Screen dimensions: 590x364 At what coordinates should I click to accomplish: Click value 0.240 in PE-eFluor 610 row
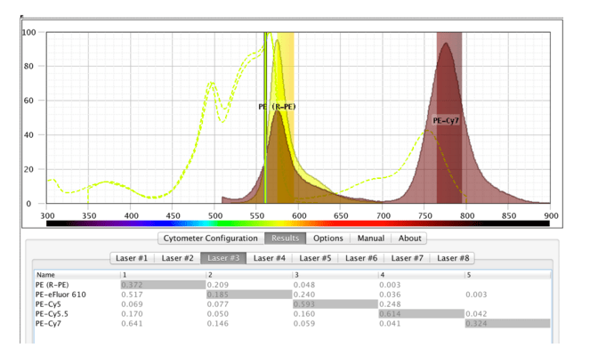304,295
